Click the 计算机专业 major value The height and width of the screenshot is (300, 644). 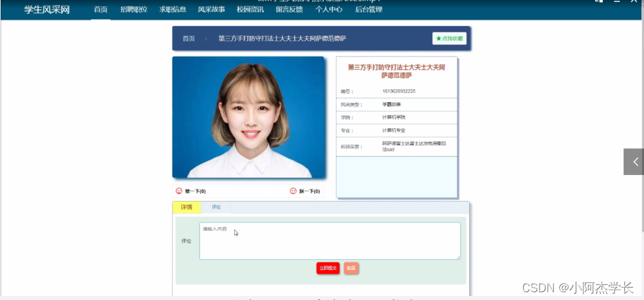click(x=394, y=130)
